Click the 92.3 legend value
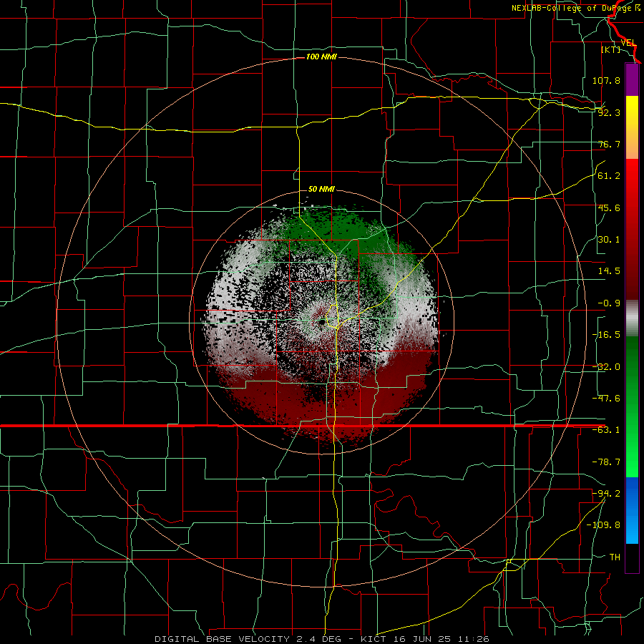Image resolution: width=644 pixels, height=644 pixels. click(609, 112)
